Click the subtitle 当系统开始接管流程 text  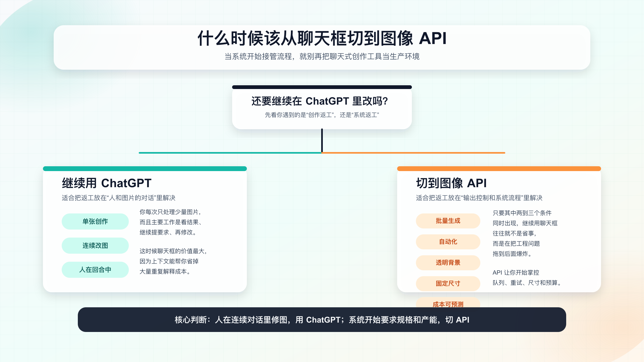(322, 57)
